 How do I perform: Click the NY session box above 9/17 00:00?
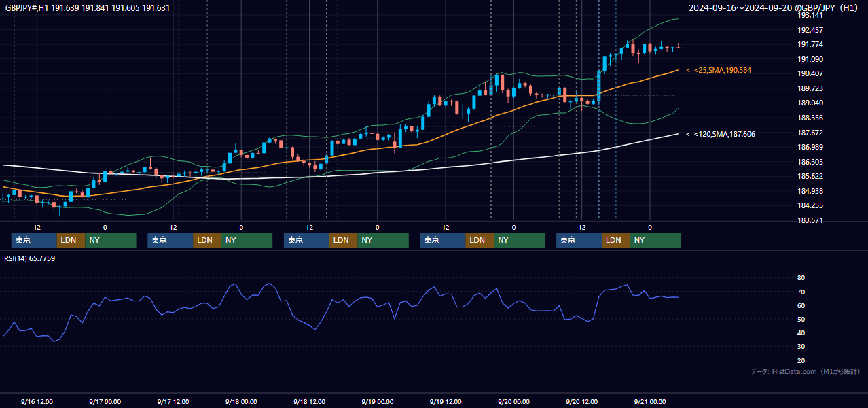click(x=111, y=240)
